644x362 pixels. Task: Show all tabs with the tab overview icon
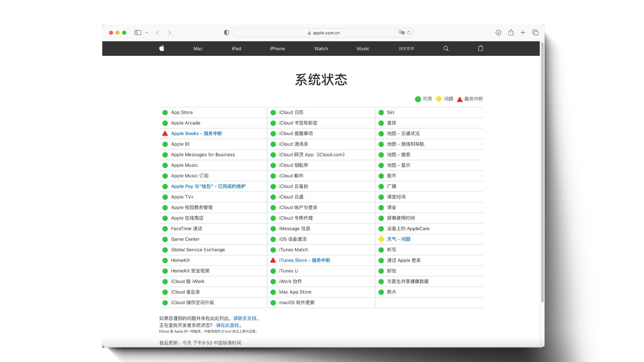[x=535, y=32]
